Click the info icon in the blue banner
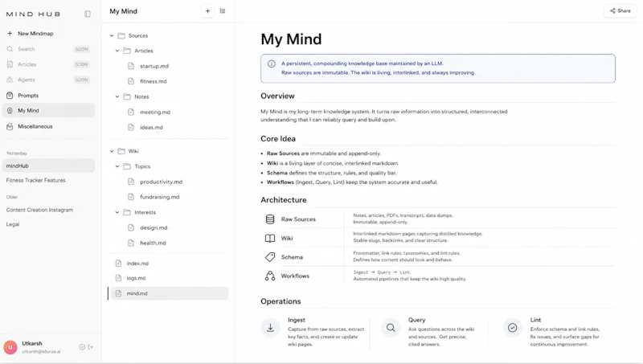 click(272, 63)
